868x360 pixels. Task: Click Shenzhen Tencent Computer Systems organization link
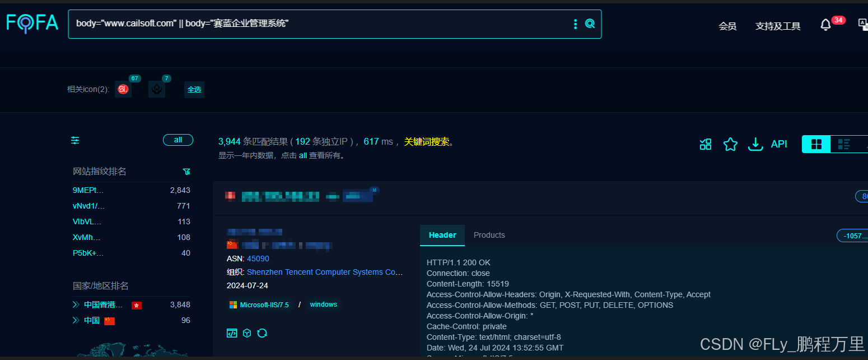coord(325,272)
